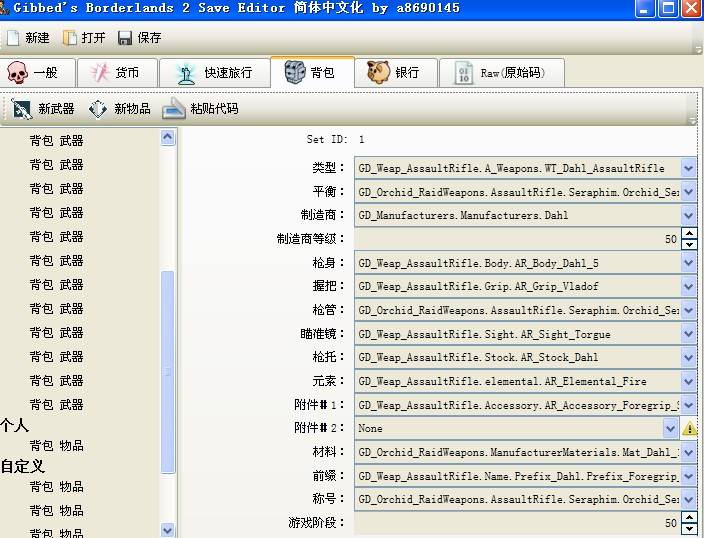The height and width of the screenshot is (538, 704).
Task: Click the app icon in title bar
Action: (4, 7)
